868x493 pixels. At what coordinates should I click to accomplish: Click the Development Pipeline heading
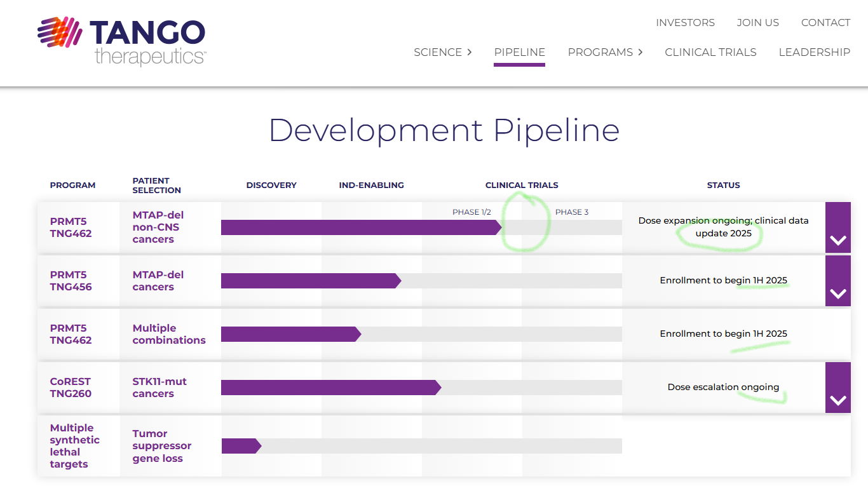[444, 130]
